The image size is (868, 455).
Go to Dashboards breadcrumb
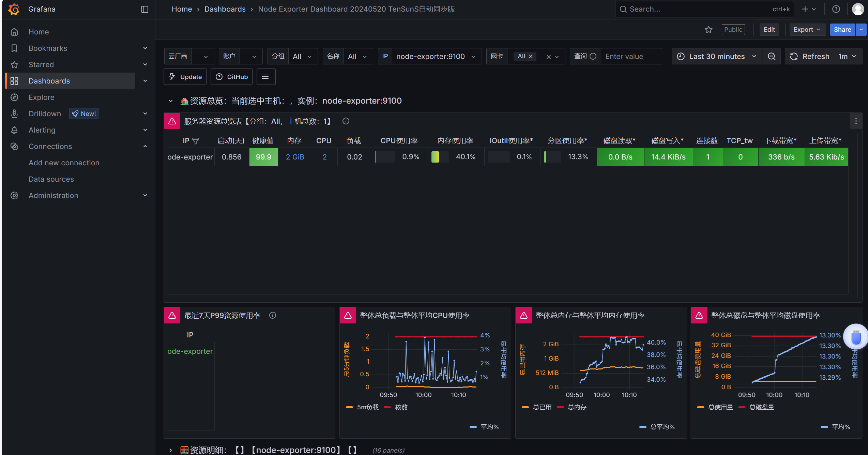point(225,9)
